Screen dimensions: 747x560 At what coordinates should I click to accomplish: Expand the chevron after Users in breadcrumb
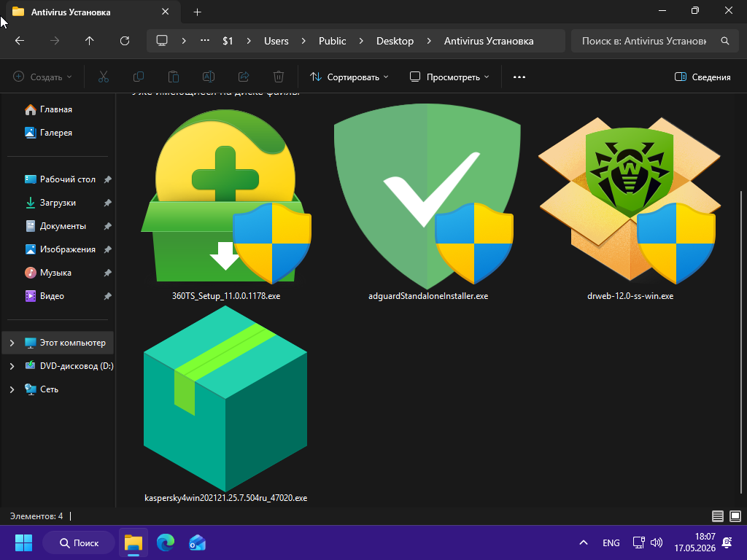[x=303, y=41]
